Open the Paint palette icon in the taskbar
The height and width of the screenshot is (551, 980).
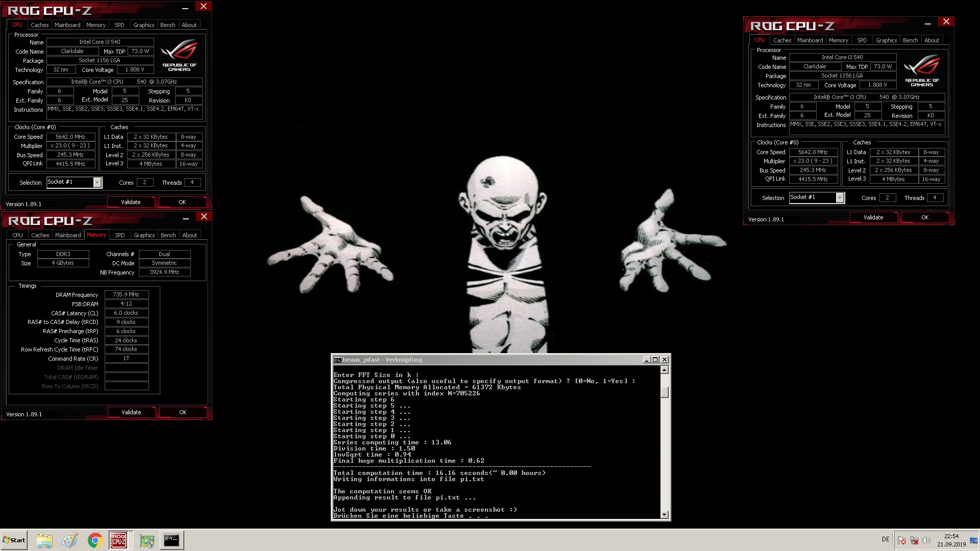[x=69, y=540]
